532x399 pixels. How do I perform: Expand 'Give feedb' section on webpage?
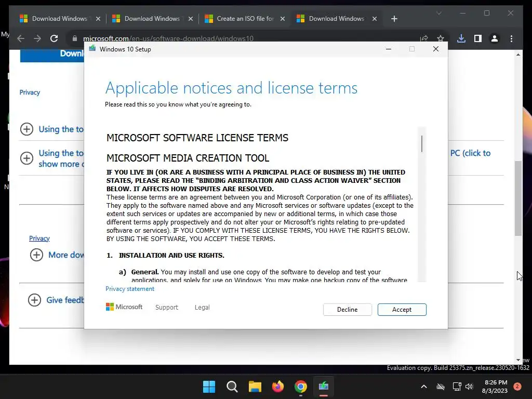(x=34, y=300)
